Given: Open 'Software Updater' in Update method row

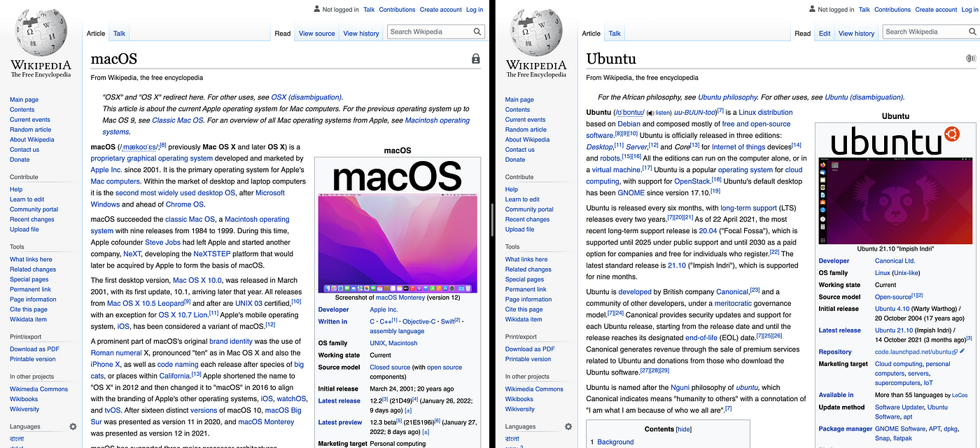Looking at the screenshot, I should tap(899, 407).
